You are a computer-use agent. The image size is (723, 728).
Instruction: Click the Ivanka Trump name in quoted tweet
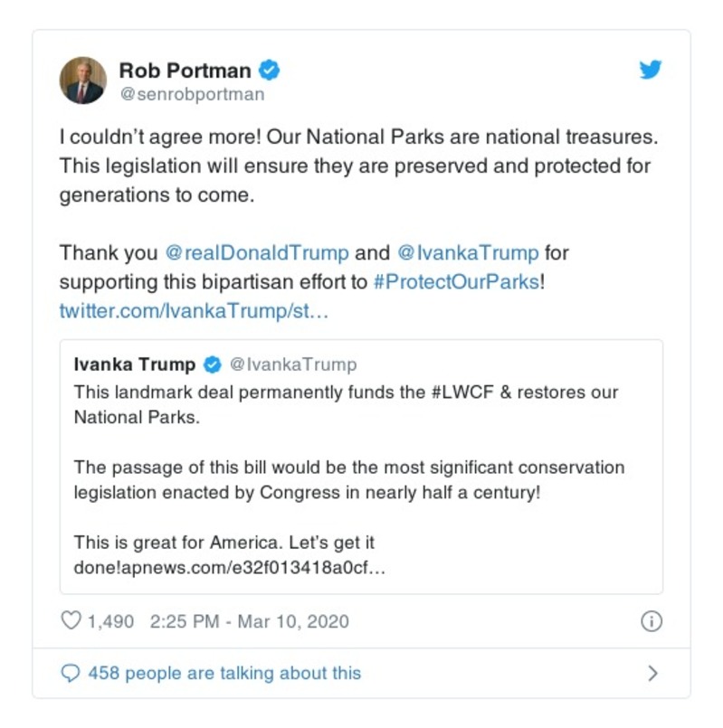[x=135, y=364]
